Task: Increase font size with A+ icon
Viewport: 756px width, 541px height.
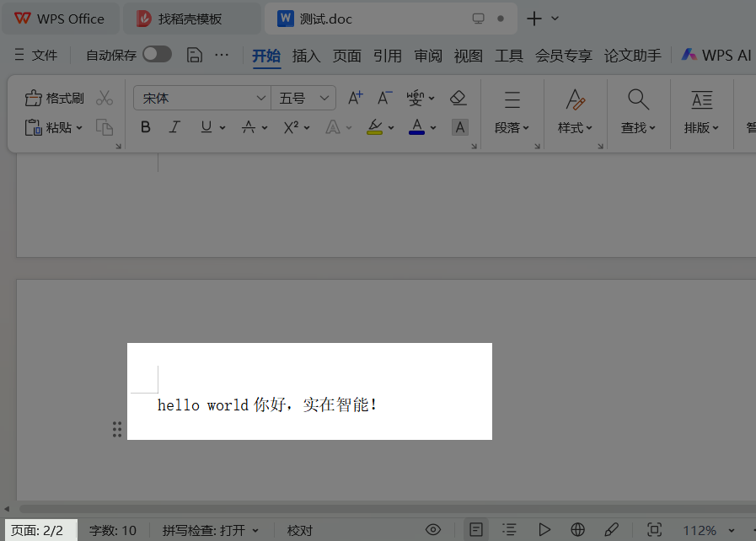Action: point(355,98)
